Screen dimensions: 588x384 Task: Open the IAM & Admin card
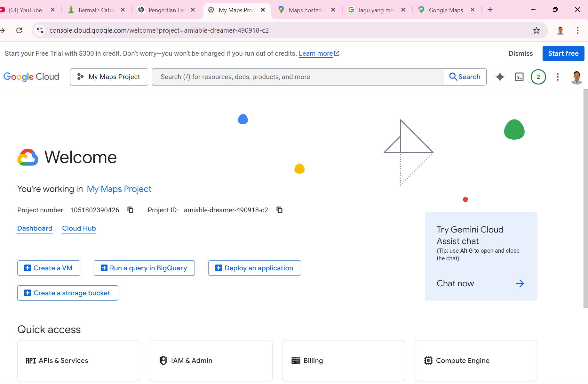click(x=211, y=361)
